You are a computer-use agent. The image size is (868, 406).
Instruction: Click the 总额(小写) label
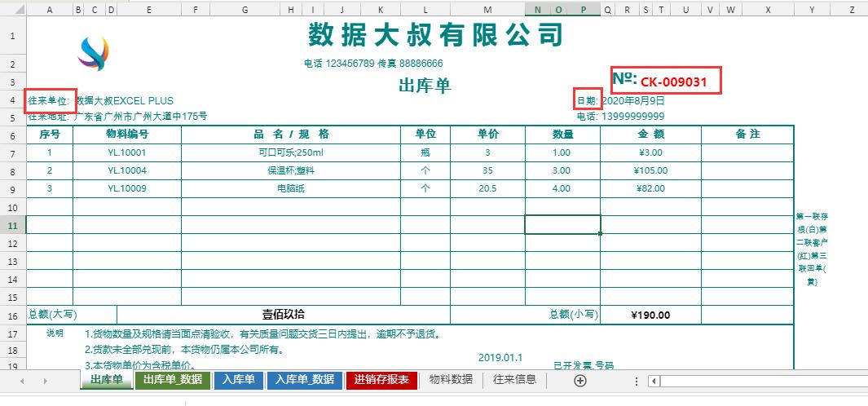click(574, 315)
